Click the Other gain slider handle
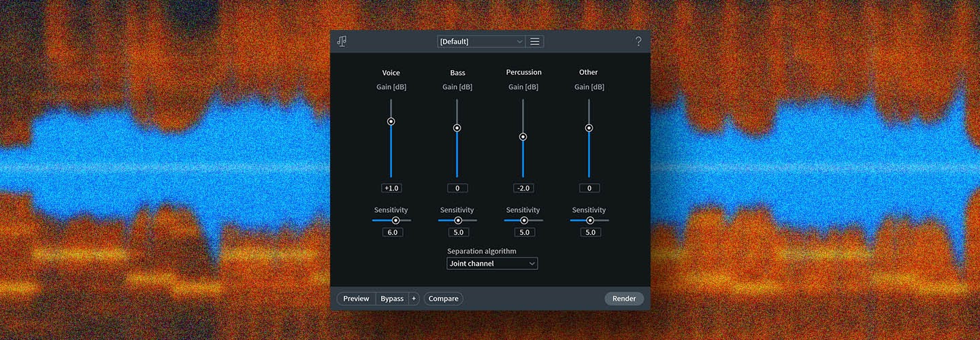This screenshot has height=340, width=980. (589, 128)
